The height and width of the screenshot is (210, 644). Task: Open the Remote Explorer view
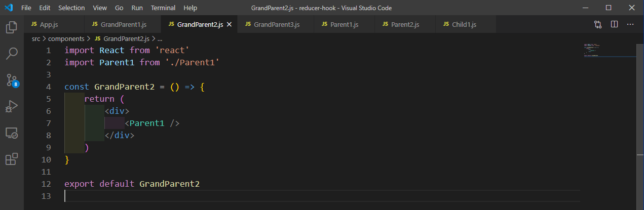click(x=12, y=133)
